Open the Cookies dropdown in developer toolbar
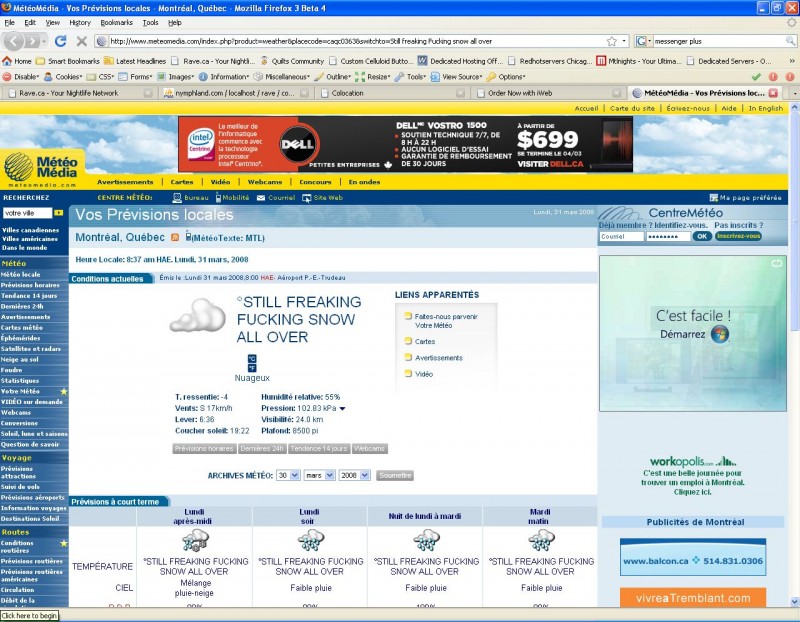Viewport: 800px width, 622px height. point(63,77)
